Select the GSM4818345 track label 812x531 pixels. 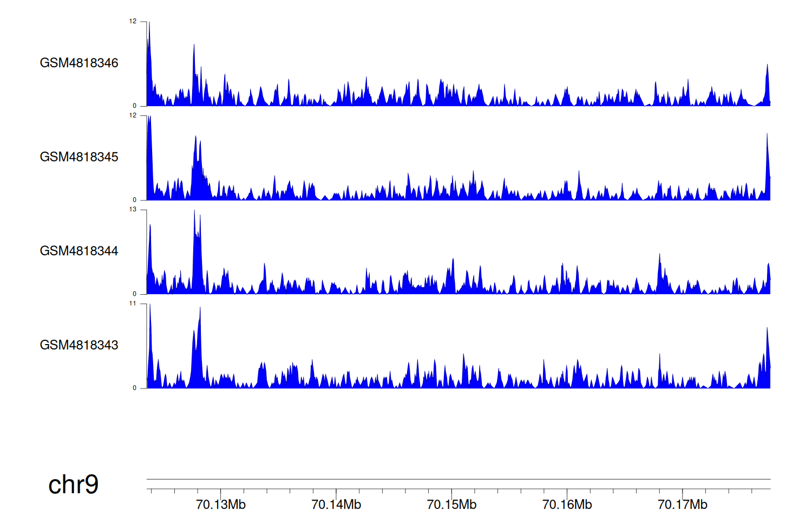79,157
